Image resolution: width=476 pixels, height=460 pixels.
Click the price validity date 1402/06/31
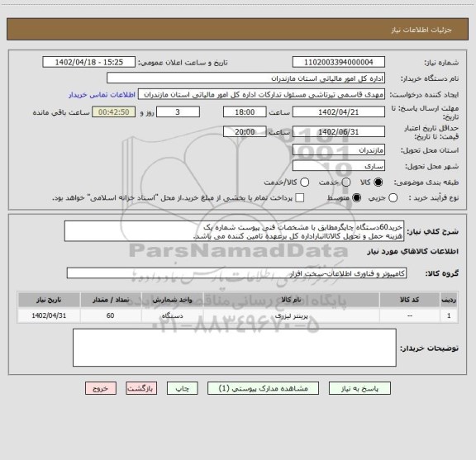point(339,131)
